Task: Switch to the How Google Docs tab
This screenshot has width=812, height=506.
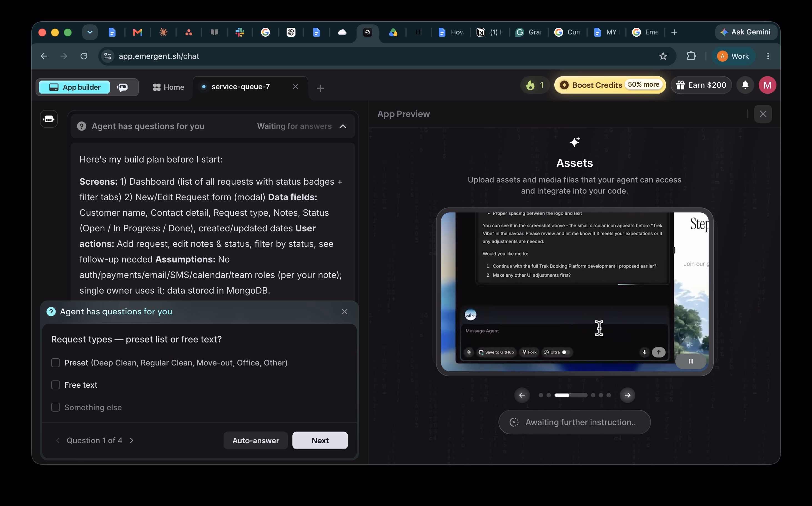Action: tap(451, 32)
